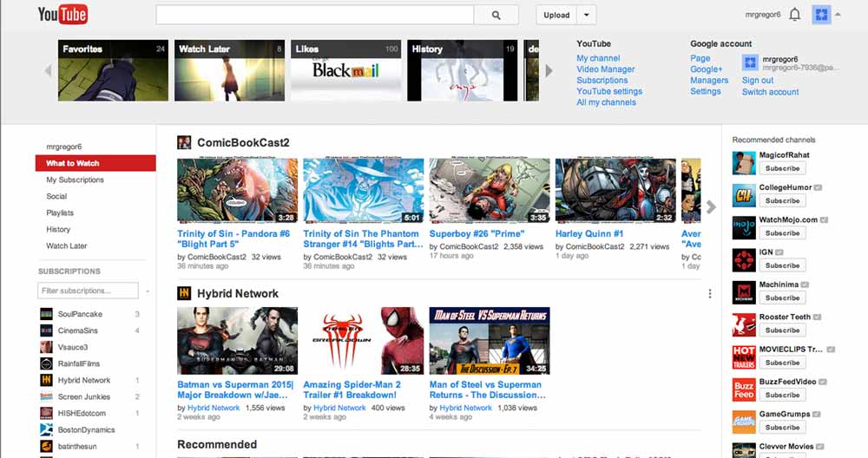This screenshot has height=458, width=868.
Task: Open the Upload options dropdown arrow
Action: tap(586, 15)
